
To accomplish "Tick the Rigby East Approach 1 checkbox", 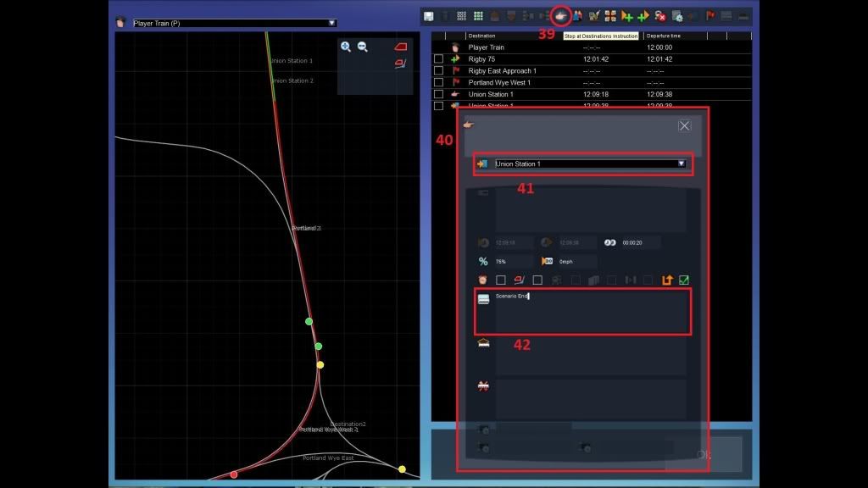I will (x=438, y=71).
